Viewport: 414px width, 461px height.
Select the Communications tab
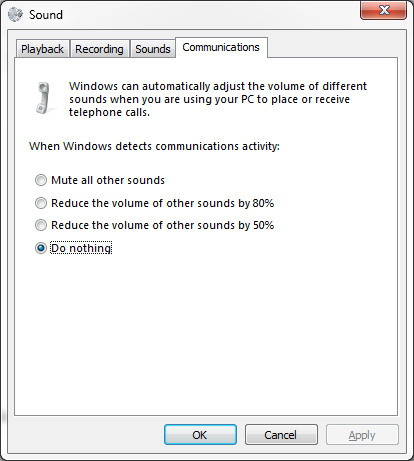[221, 47]
